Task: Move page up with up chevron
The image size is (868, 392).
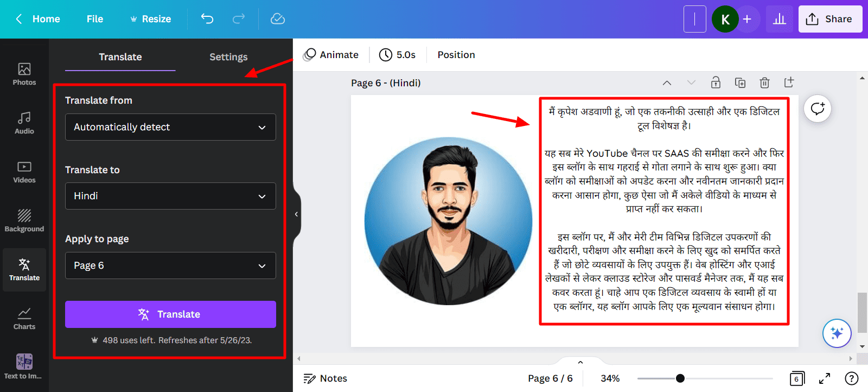Action: tap(667, 83)
